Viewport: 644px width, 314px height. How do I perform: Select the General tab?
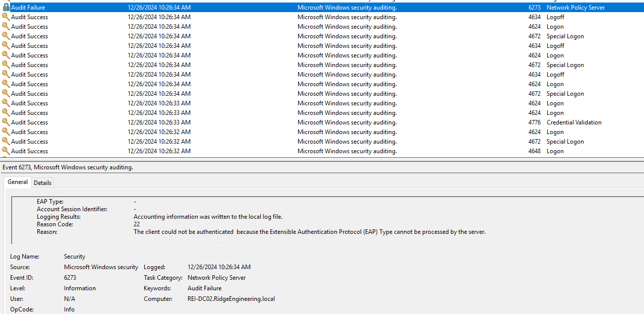pos(18,182)
